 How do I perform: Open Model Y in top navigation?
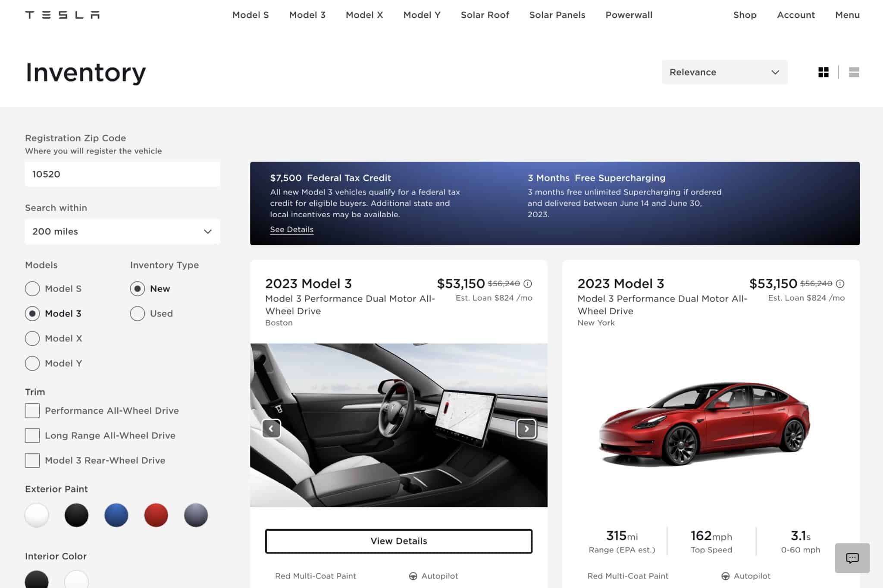pos(422,15)
